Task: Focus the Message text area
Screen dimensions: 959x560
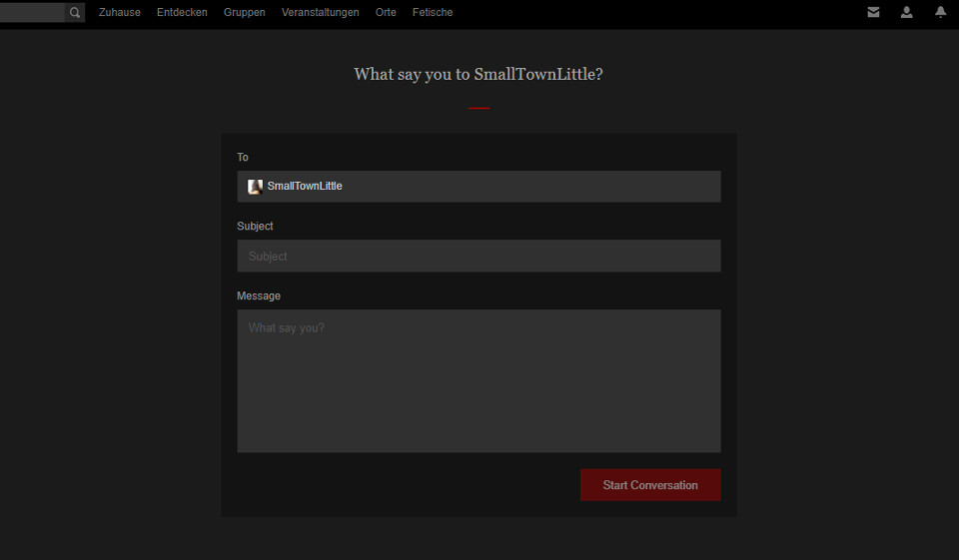Action: [x=479, y=381]
